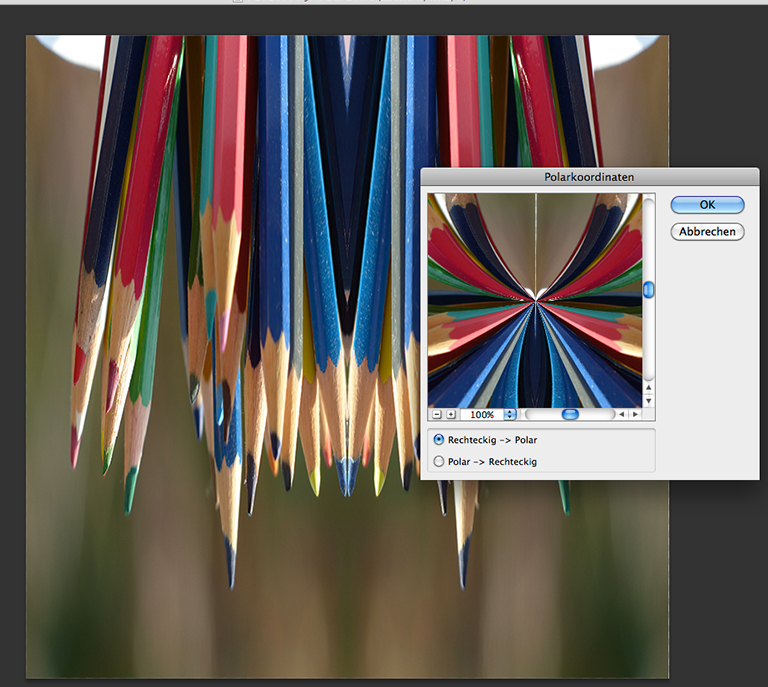Zoom in preview with plus icon
The image size is (768, 687).
pos(451,414)
